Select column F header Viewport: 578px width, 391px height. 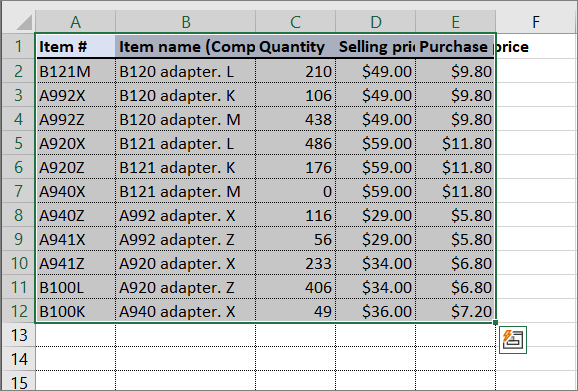(536, 22)
